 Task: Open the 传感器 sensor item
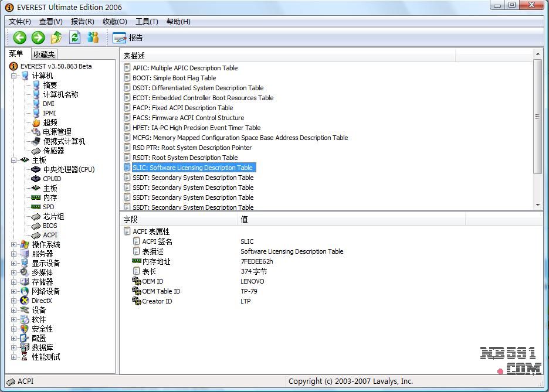coord(53,151)
